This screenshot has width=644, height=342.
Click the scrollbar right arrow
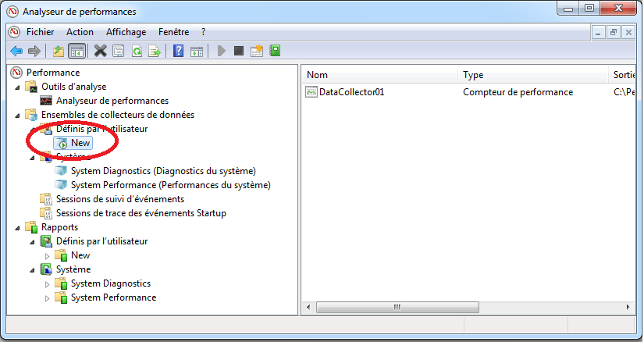628,307
